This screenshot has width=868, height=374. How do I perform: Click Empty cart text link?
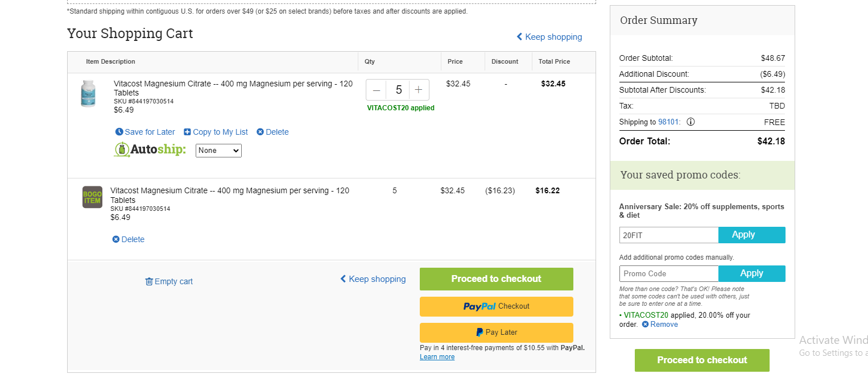(x=173, y=281)
